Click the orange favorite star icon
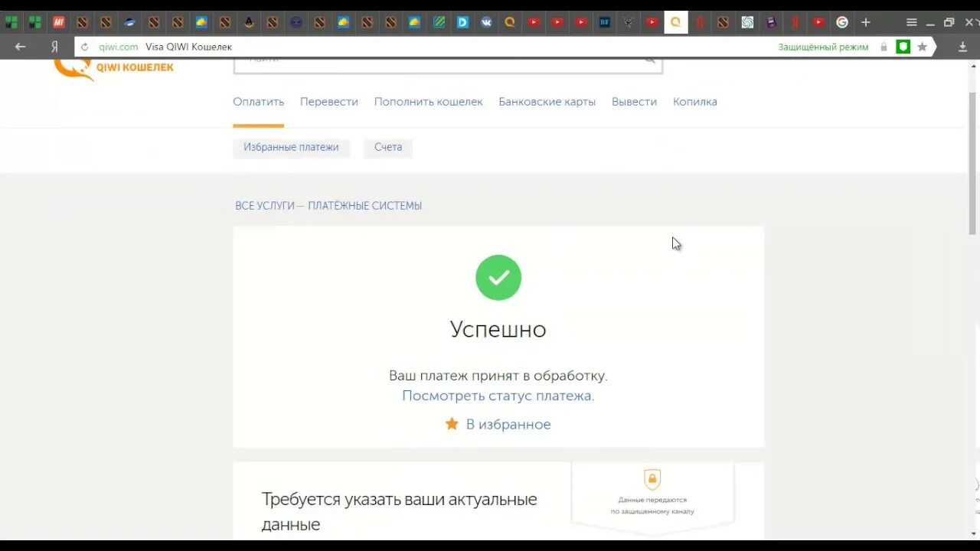Viewport: 980px width, 551px height. pos(452,423)
